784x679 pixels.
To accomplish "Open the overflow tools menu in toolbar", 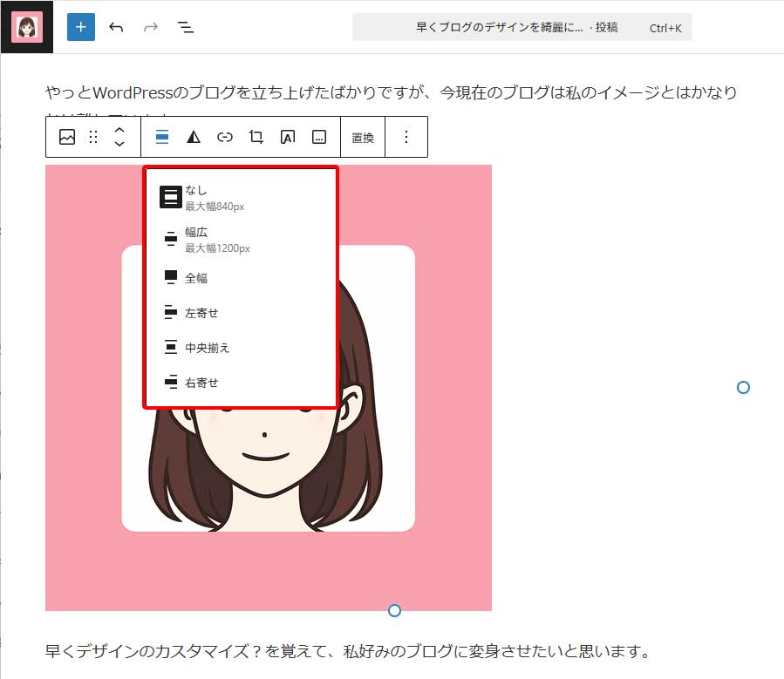I will tap(319, 137).
